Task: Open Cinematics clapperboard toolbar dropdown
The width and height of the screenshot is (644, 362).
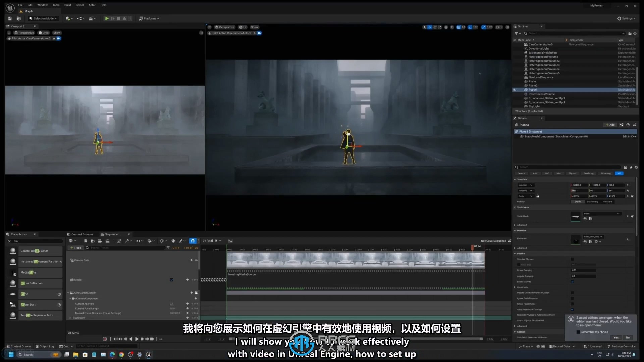Action: 92,18
